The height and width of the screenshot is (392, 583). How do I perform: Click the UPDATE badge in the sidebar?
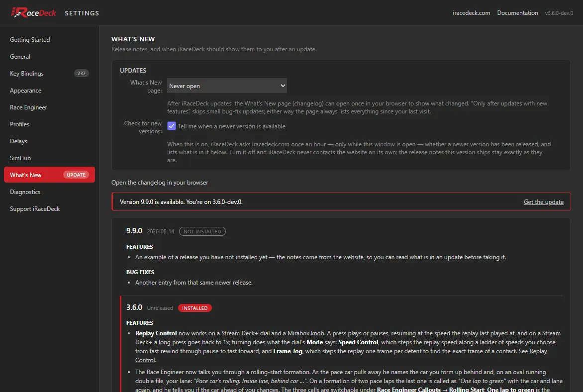[x=76, y=175]
